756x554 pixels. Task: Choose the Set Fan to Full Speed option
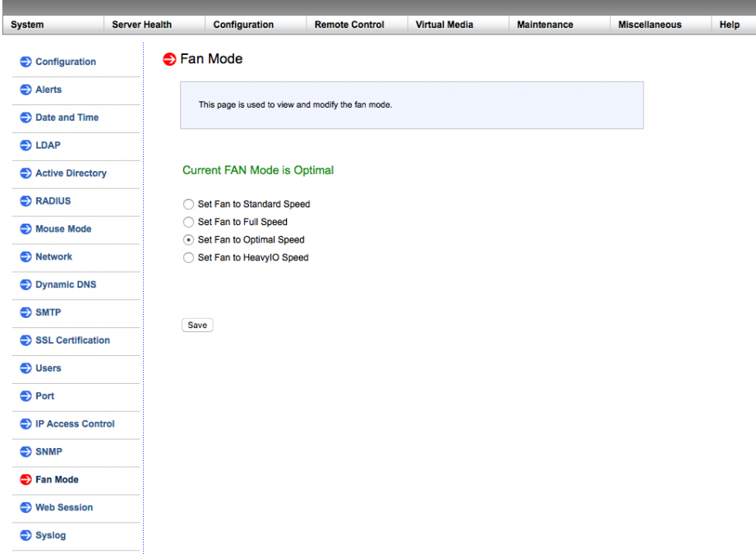(189, 222)
